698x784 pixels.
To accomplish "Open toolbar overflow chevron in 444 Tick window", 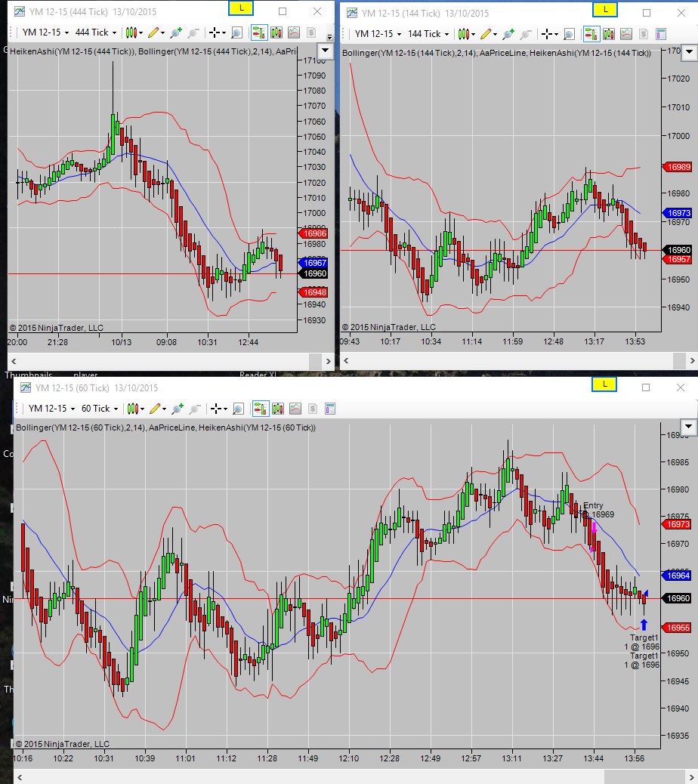I will [329, 36].
